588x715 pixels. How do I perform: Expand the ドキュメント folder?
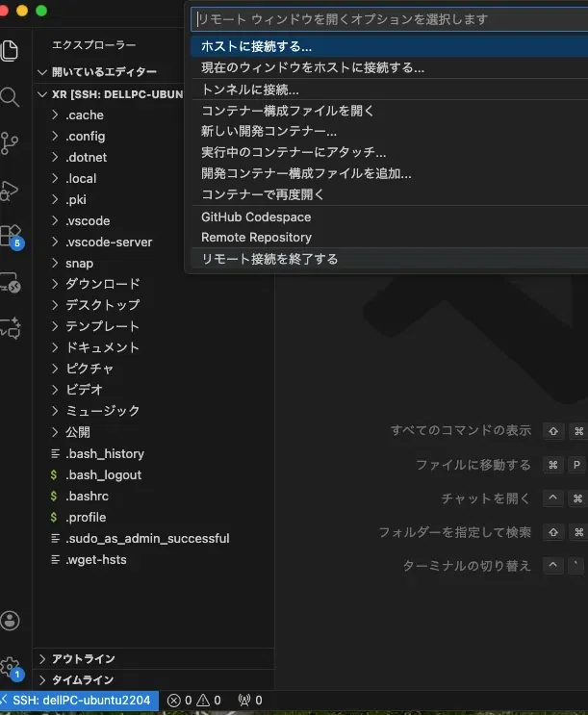point(55,347)
